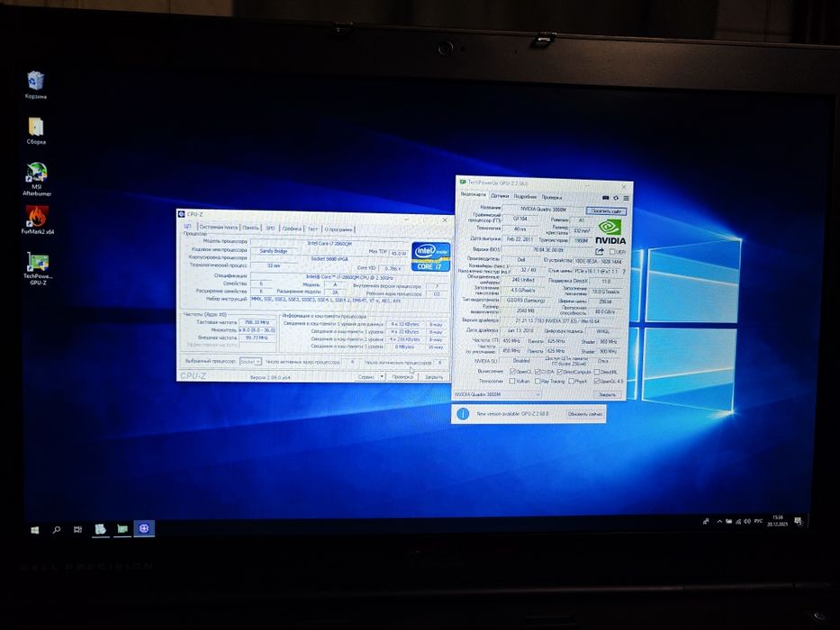The width and height of the screenshot is (840, 630).
Task: Toggle the Ray Tracing checkbox
Action: (x=537, y=382)
